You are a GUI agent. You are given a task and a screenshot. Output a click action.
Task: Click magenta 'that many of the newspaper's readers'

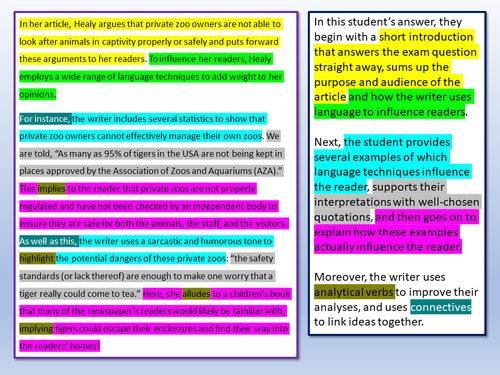coord(152,311)
